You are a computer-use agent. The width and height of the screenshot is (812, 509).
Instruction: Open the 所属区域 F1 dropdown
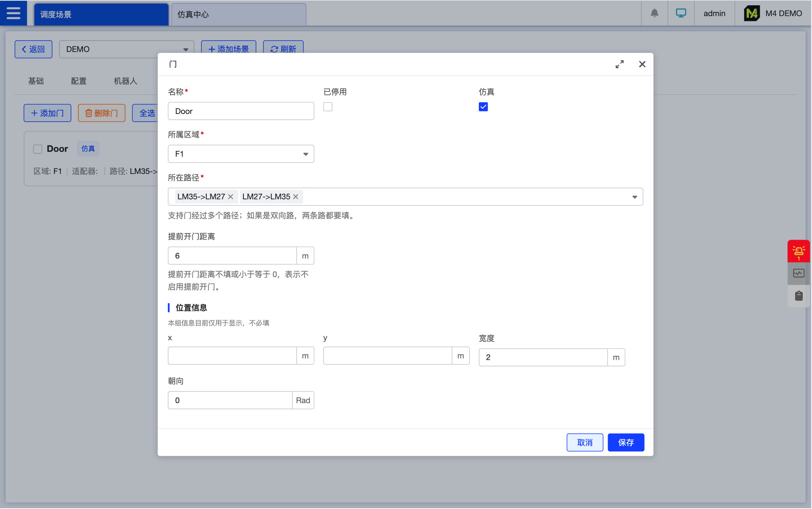[x=241, y=154]
